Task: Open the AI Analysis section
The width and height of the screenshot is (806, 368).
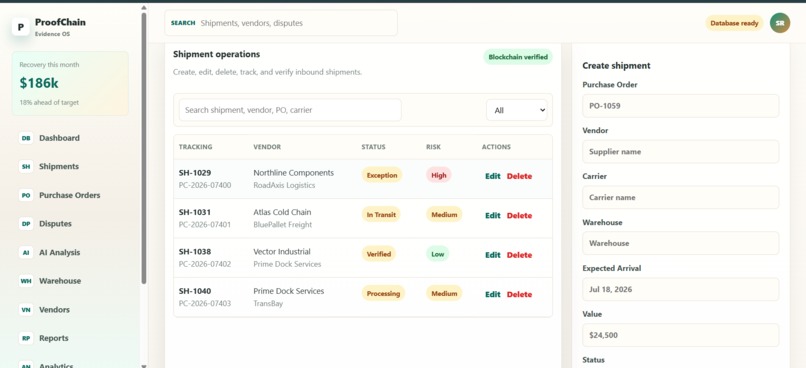Action: [60, 252]
